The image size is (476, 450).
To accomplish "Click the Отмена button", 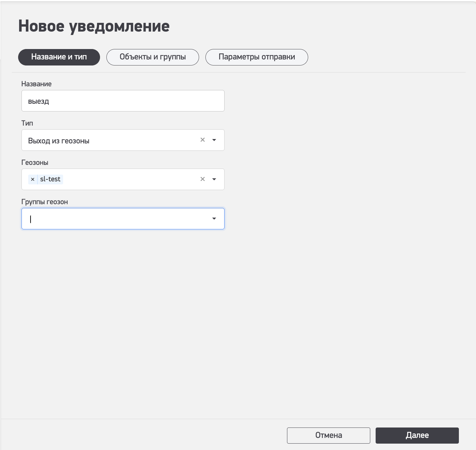I will click(x=328, y=435).
